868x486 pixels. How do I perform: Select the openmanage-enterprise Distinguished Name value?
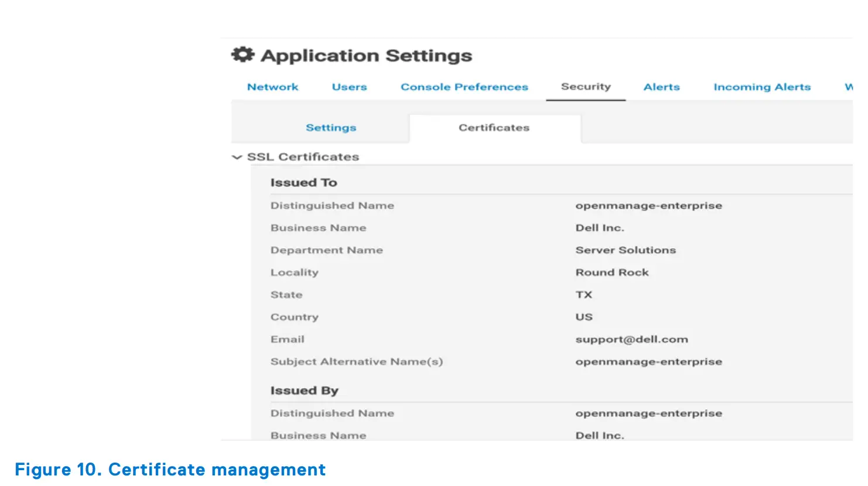[x=648, y=205]
